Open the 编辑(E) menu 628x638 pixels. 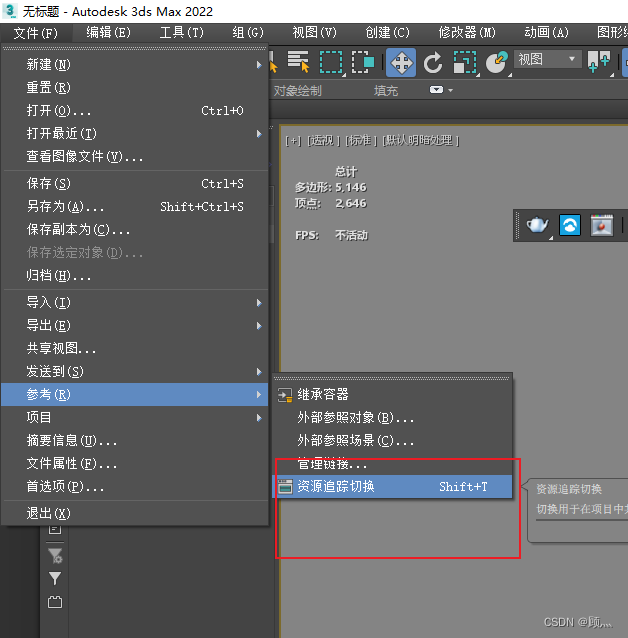click(x=108, y=33)
